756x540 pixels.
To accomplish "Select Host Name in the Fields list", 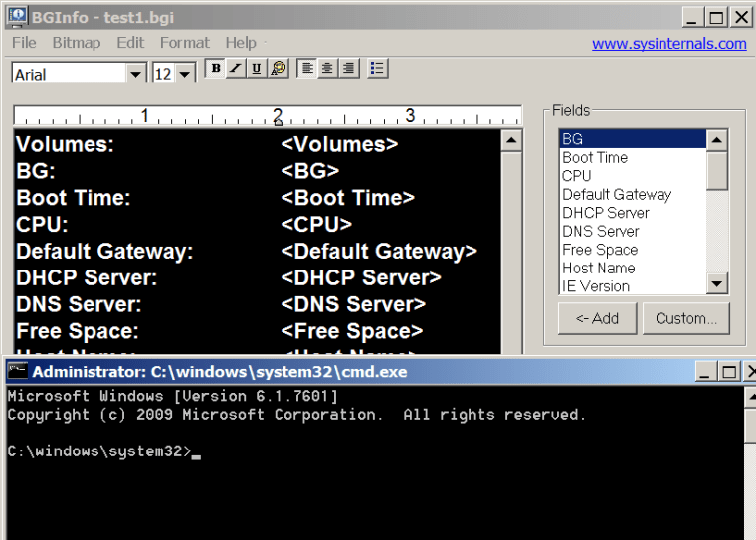I will point(633,268).
